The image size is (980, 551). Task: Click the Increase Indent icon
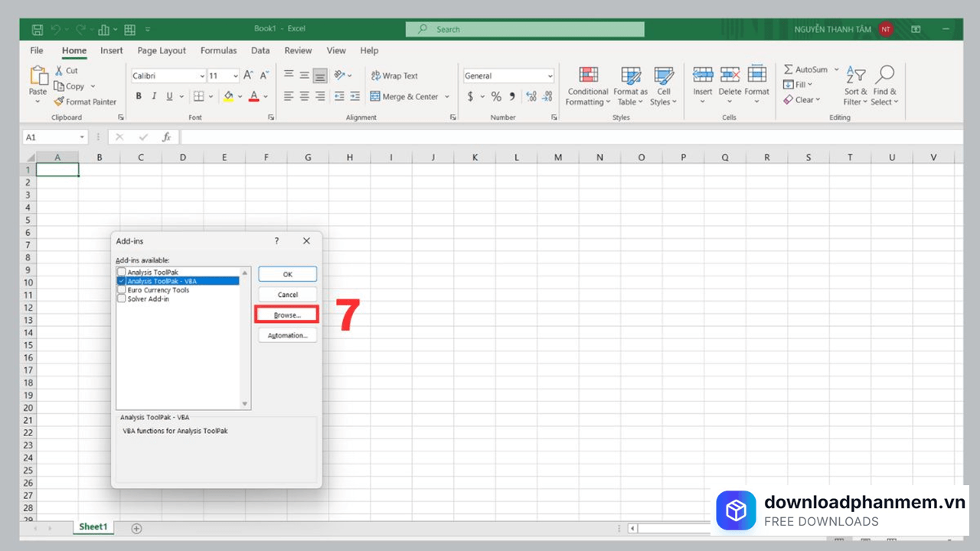tap(355, 96)
